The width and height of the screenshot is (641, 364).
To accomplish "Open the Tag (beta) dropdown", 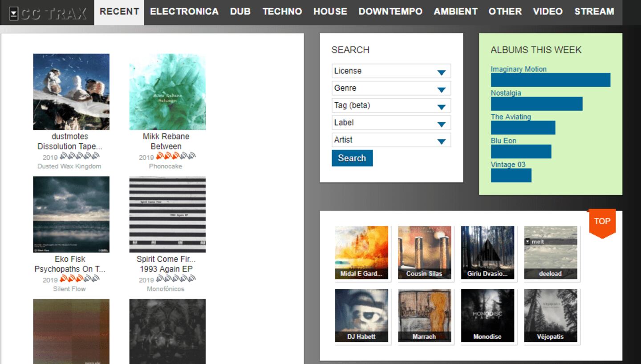I will coord(391,106).
